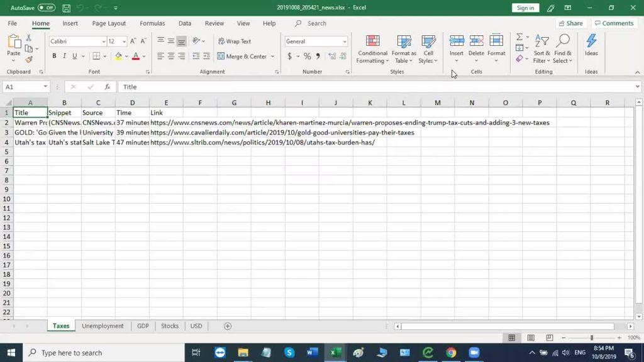
Task: Toggle italic formatting
Action: pos(64,57)
